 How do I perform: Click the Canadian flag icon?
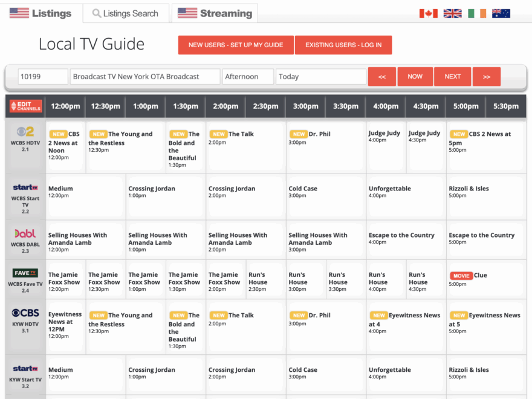(x=429, y=12)
